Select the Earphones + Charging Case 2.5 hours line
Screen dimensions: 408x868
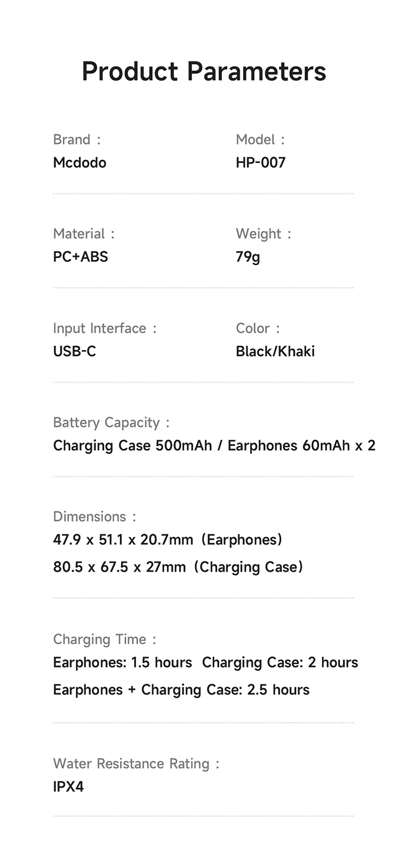click(x=181, y=690)
